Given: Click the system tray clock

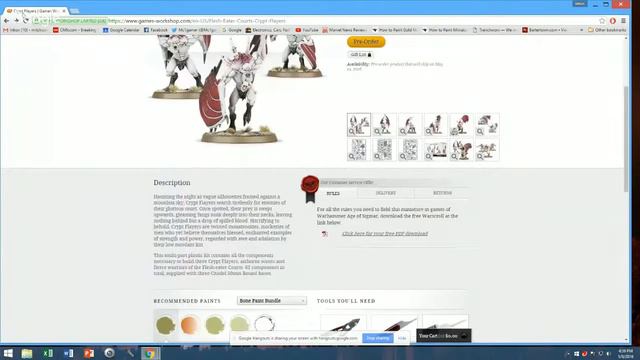Looking at the screenshot, I should click(626, 353).
